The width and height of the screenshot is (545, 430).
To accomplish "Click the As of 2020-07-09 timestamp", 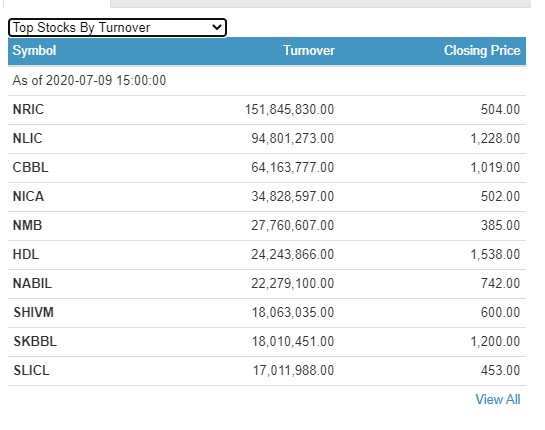I will tap(89, 81).
